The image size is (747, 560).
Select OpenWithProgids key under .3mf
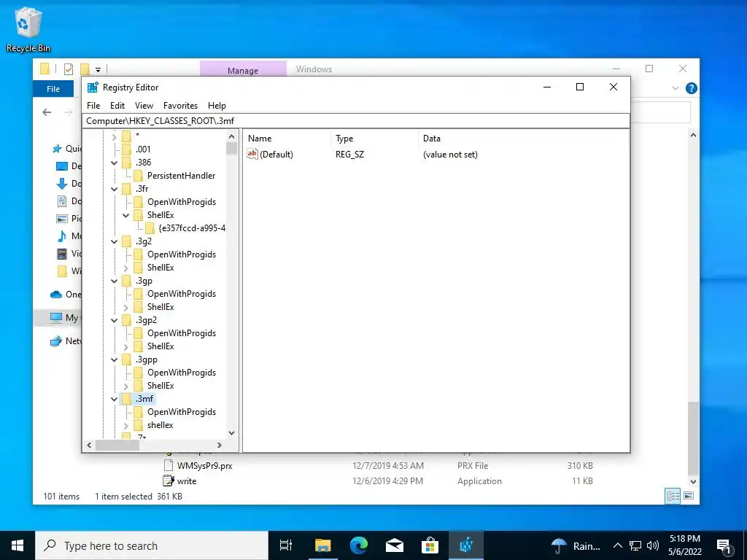182,412
